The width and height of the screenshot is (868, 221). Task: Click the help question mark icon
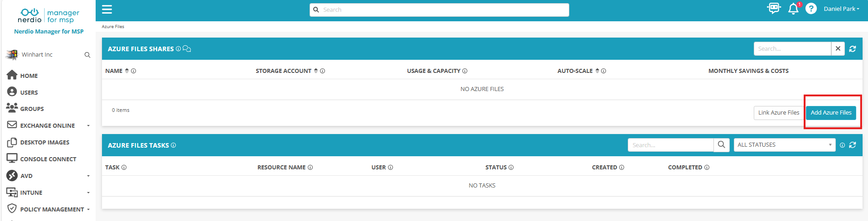click(811, 9)
